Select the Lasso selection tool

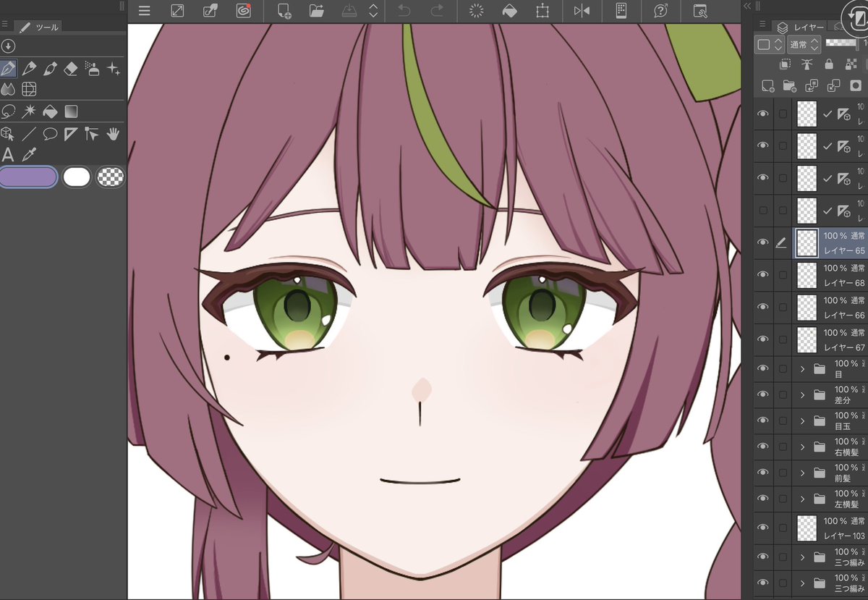[x=8, y=111]
